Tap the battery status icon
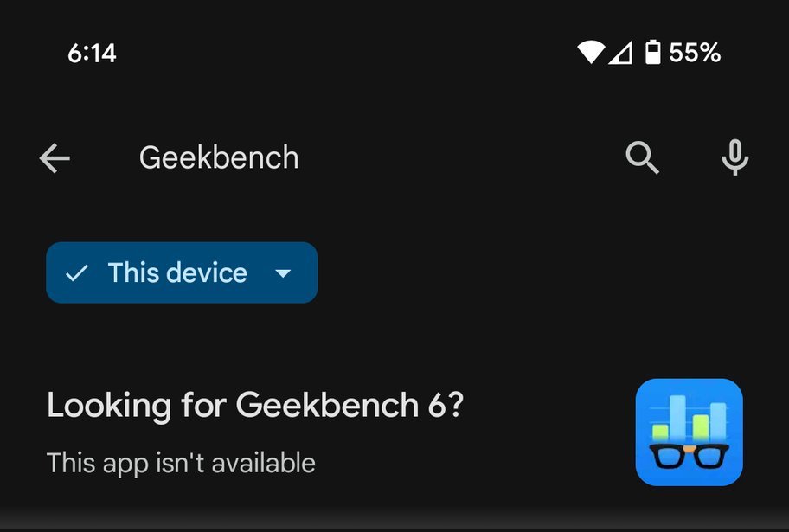Image resolution: width=789 pixels, height=532 pixels. click(x=653, y=54)
